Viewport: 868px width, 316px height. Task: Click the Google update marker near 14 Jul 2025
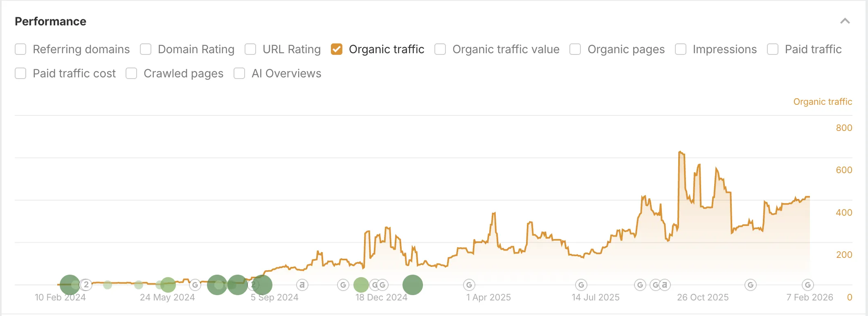581,284
